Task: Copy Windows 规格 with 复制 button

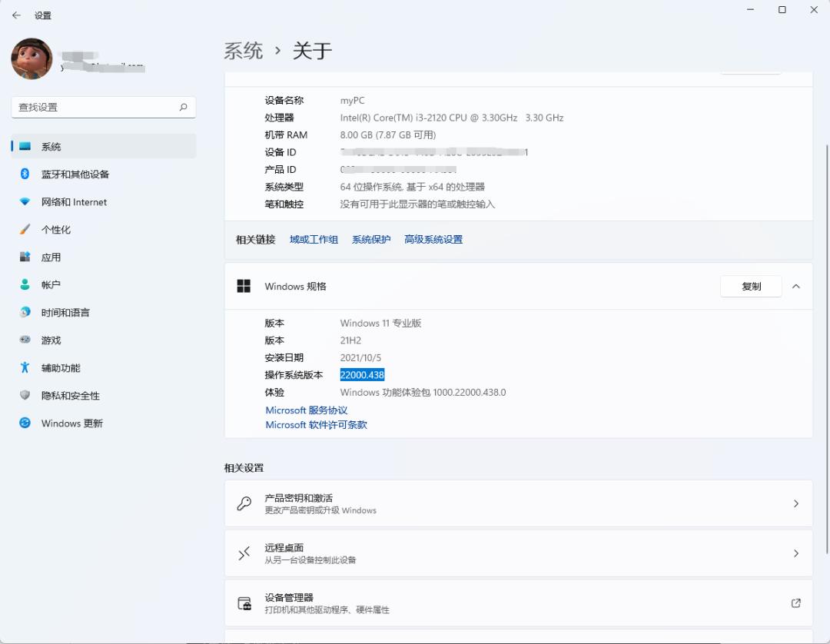Action: (751, 287)
